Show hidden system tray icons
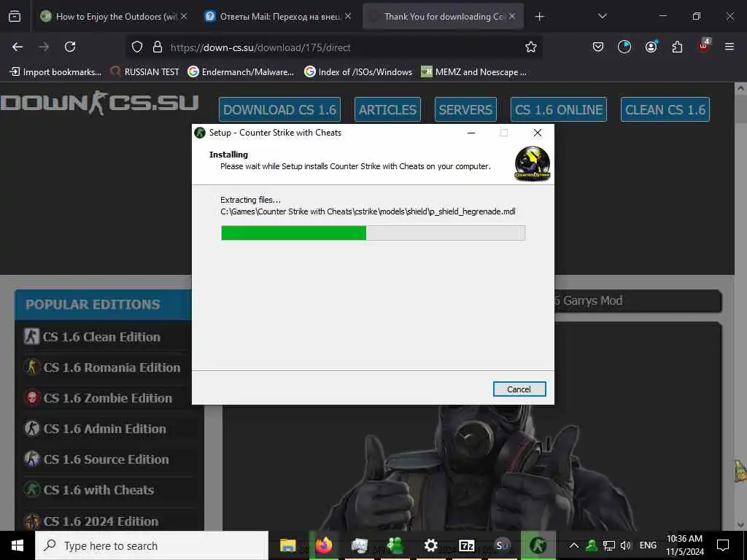Image resolution: width=747 pixels, height=560 pixels. pos(574,545)
